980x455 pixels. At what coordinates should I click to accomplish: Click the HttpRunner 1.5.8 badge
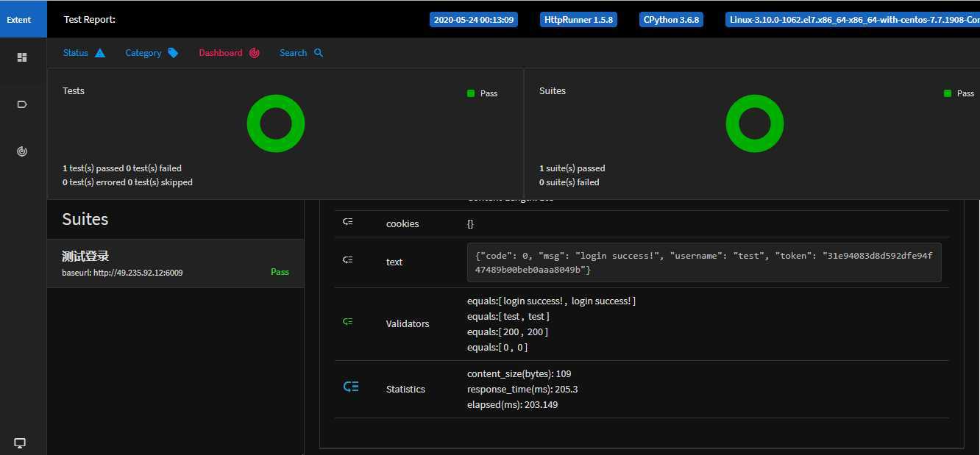[578, 20]
